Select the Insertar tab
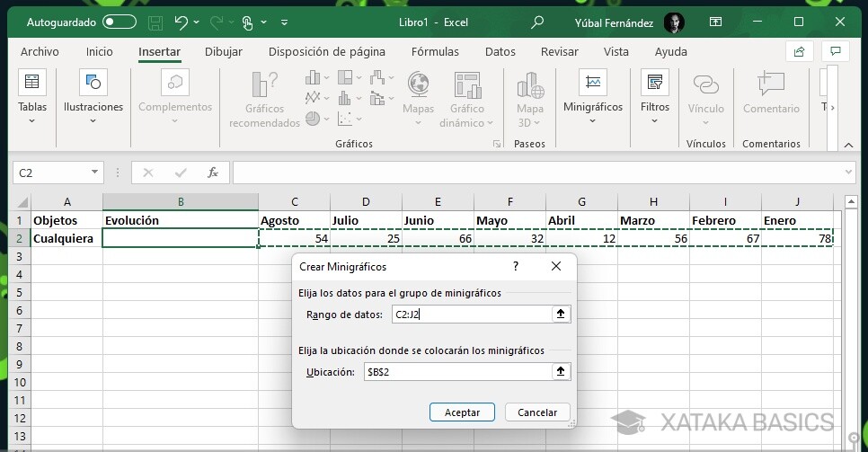The image size is (868, 452). pos(159,51)
